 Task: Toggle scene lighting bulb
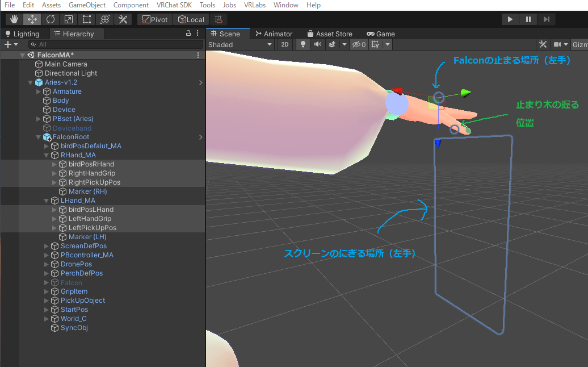point(303,44)
